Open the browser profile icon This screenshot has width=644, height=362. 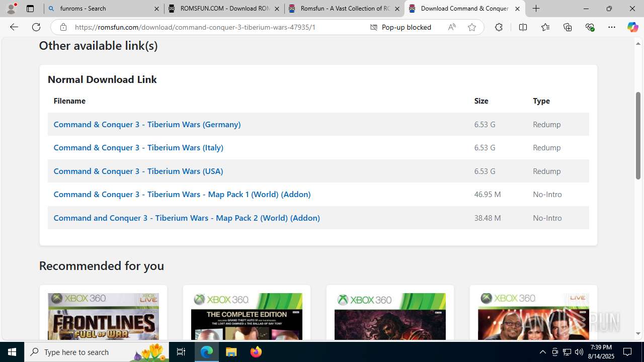(11, 9)
